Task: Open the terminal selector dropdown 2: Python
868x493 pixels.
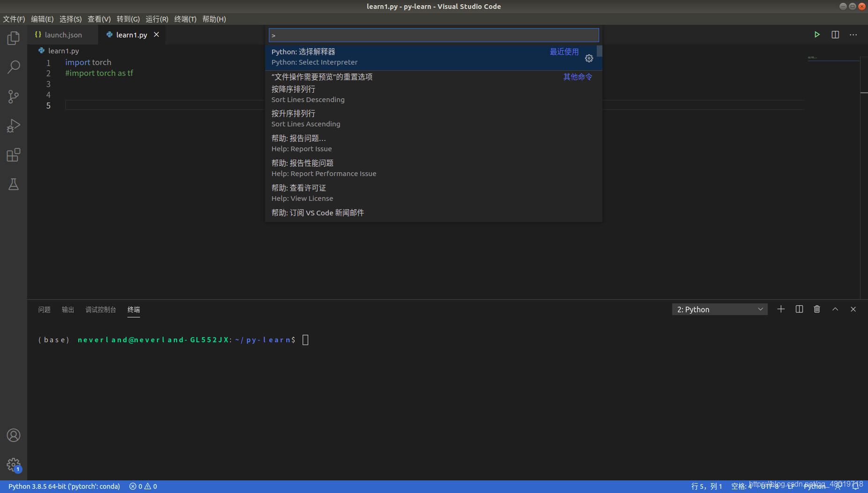Action: tap(720, 309)
